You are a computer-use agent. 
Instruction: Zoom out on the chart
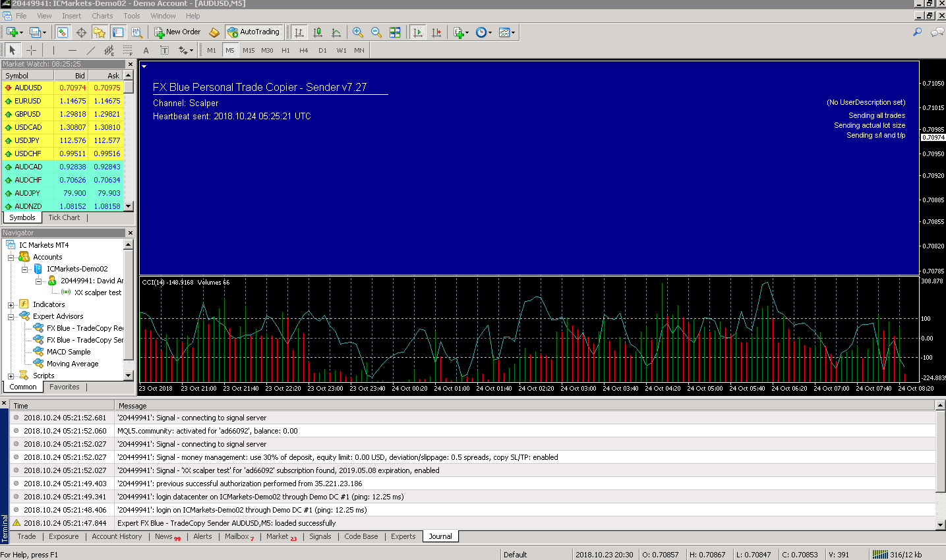[376, 32]
